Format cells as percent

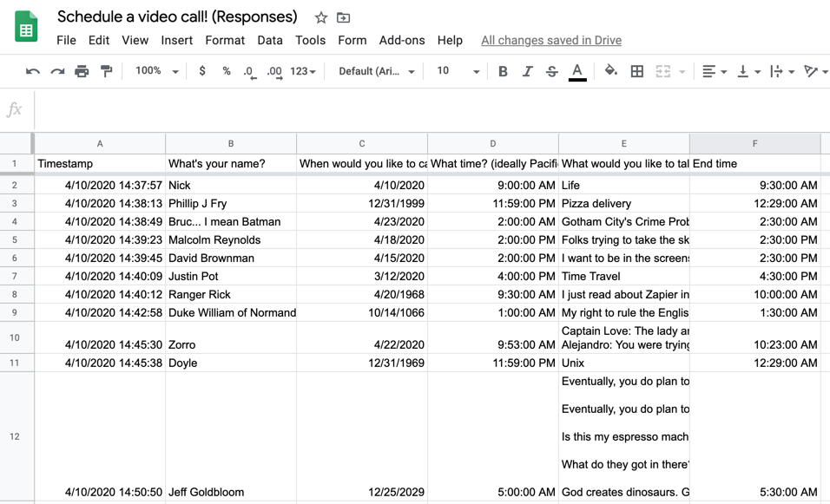tap(227, 71)
